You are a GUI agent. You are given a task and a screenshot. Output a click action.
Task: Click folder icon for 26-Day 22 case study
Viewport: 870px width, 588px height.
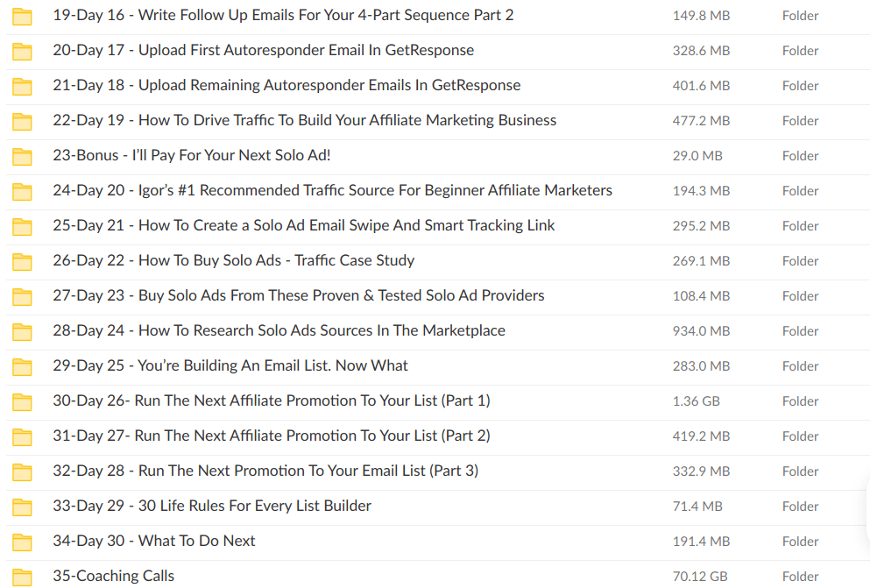22,261
